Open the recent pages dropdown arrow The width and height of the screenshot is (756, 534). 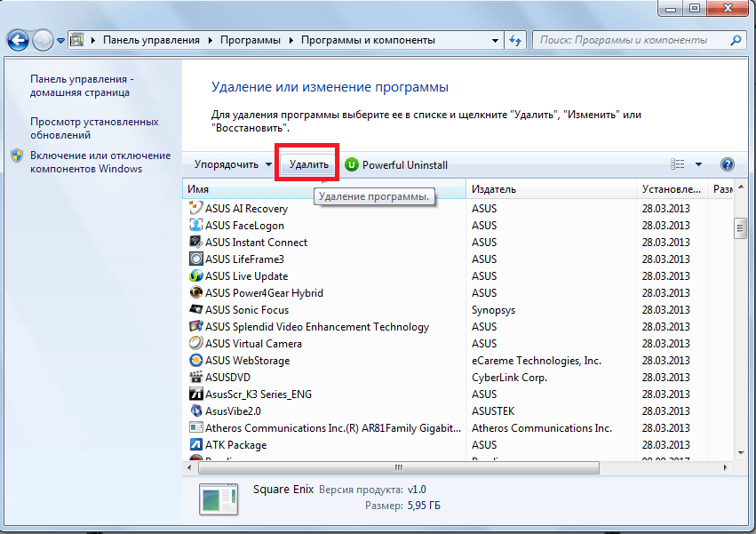tap(60, 41)
